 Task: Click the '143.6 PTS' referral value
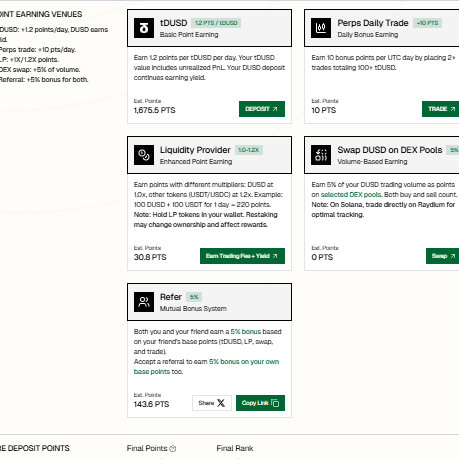tap(151, 404)
